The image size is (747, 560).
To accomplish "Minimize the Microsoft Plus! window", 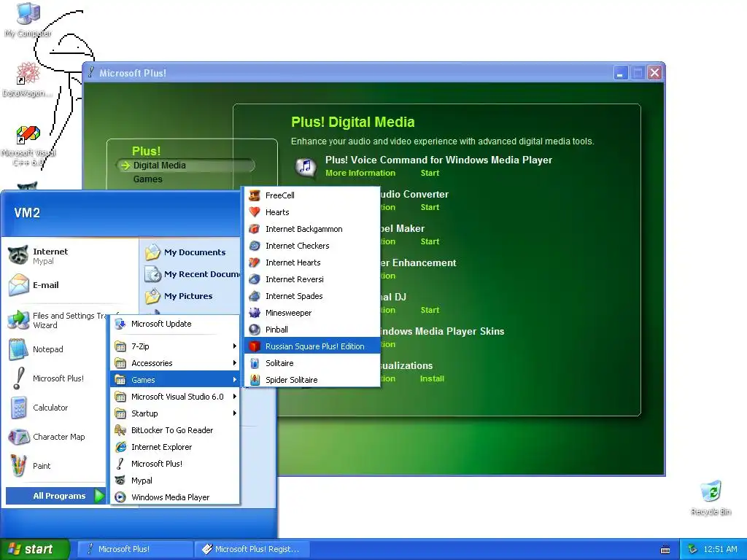I will pos(620,73).
